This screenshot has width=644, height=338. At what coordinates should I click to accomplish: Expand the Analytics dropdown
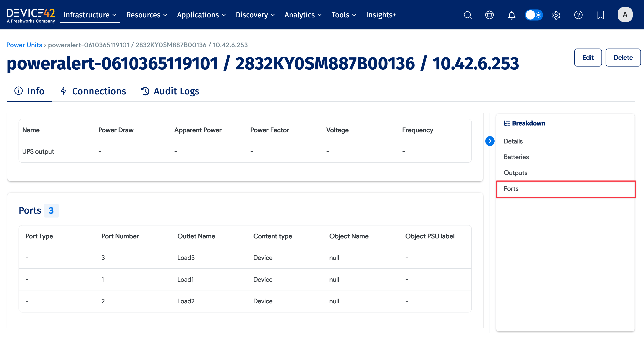(x=303, y=15)
